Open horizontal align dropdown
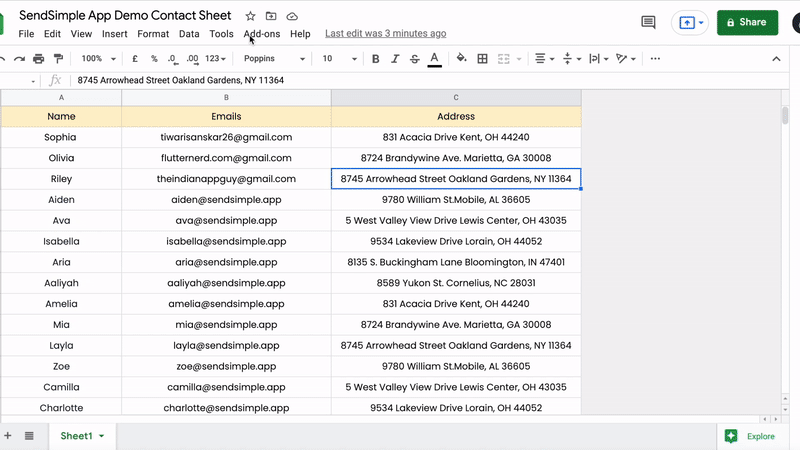The width and height of the screenshot is (800, 450). click(544, 59)
